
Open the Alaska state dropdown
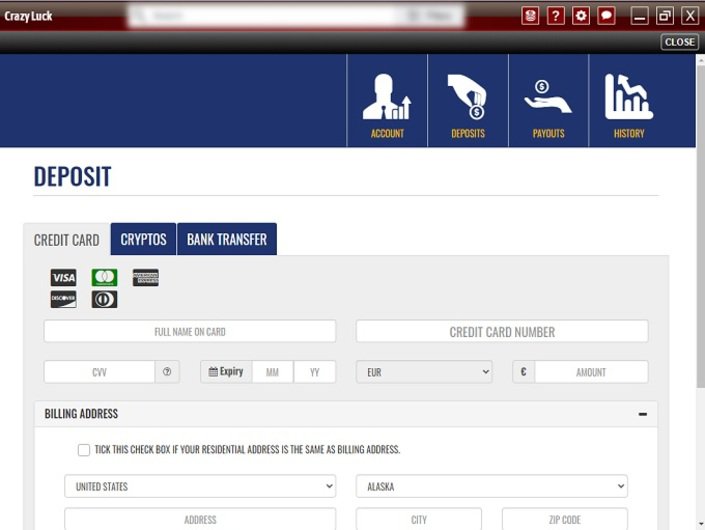point(492,486)
